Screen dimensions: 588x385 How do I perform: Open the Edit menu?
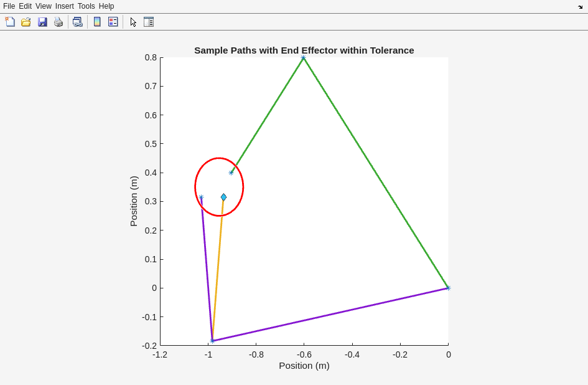click(x=25, y=6)
